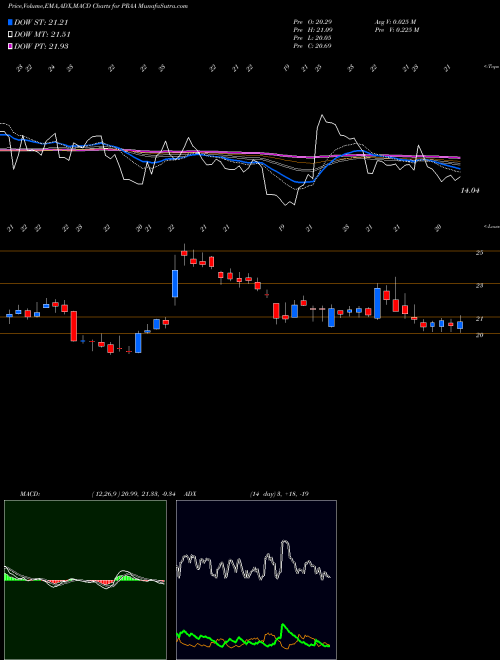Open the dark blue ADX indicator panel

coord(256,580)
